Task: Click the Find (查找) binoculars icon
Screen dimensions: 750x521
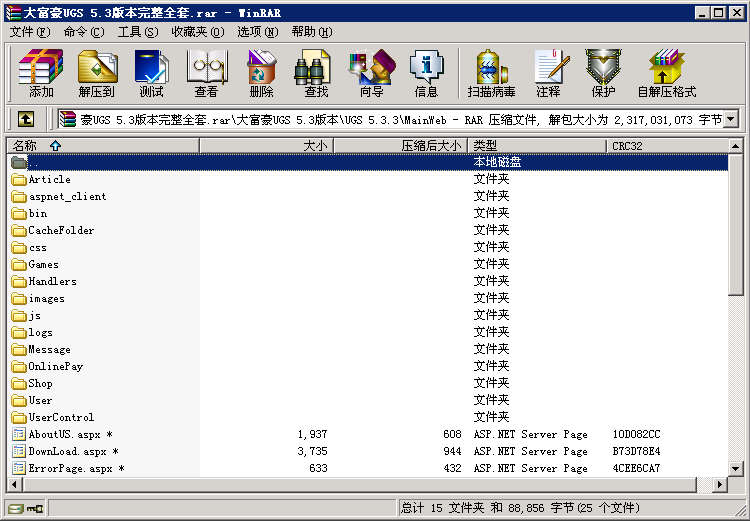Action: click(x=316, y=72)
